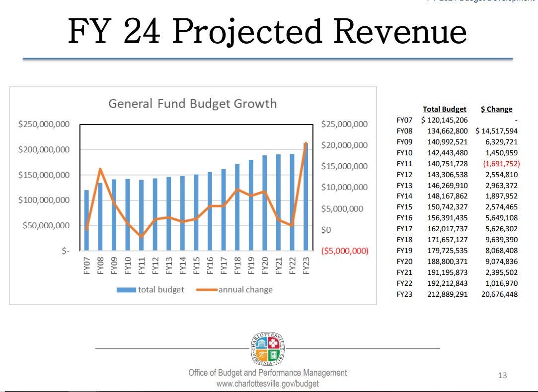Select the $250,000,000 left axis label
Screen dimensions: 538x392
click(x=44, y=124)
